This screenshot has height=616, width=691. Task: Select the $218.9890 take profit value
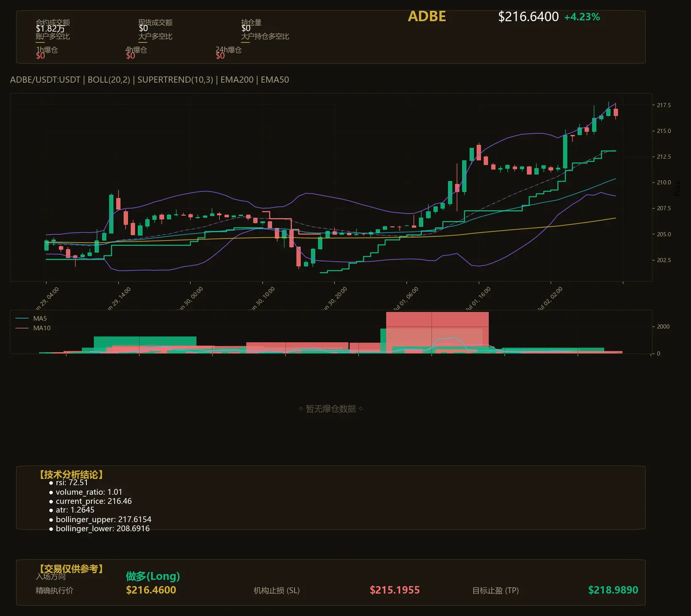[613, 590]
